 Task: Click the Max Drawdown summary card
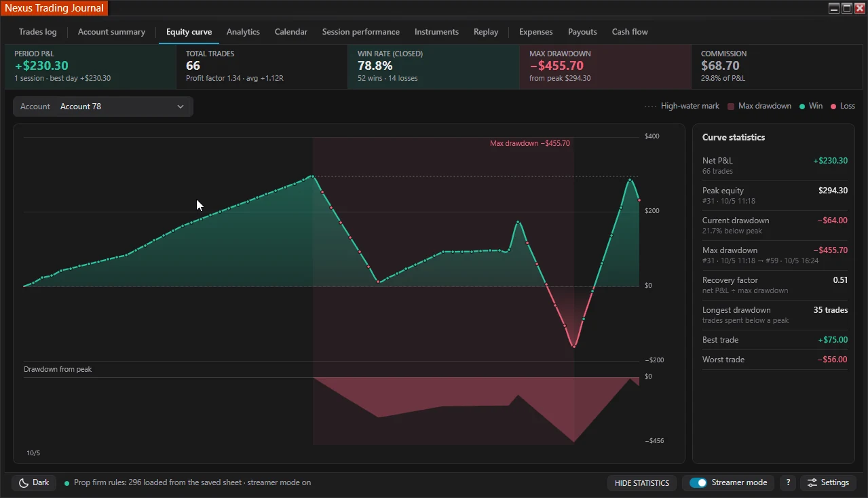point(605,66)
